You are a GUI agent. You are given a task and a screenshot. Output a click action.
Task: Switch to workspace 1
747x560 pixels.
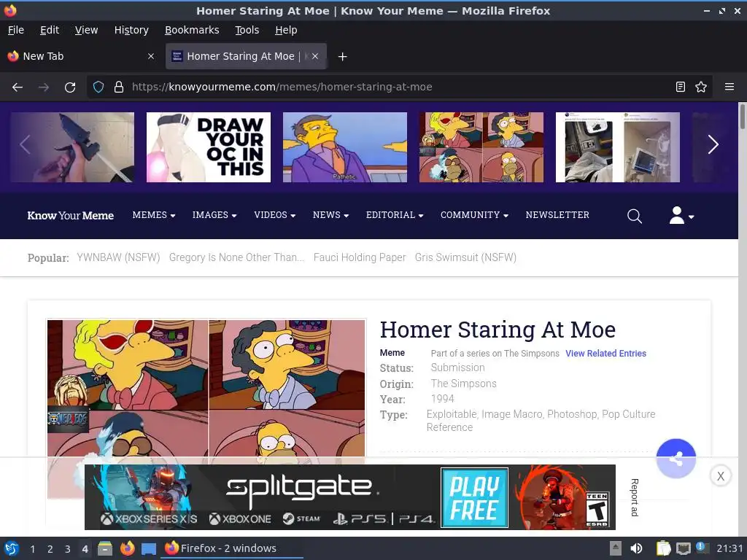[32, 549]
